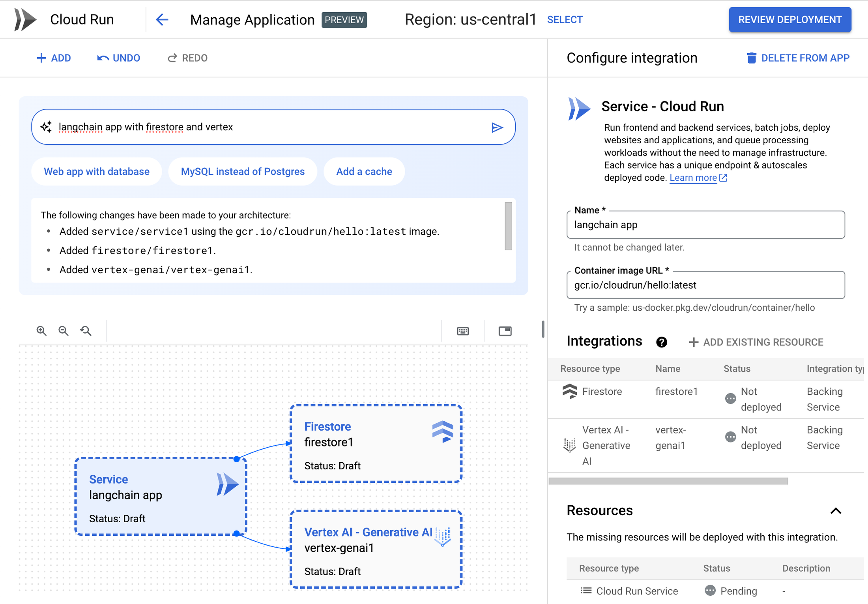Click the Vertex AI icon in integrations table
The image size is (868, 604).
(569, 445)
